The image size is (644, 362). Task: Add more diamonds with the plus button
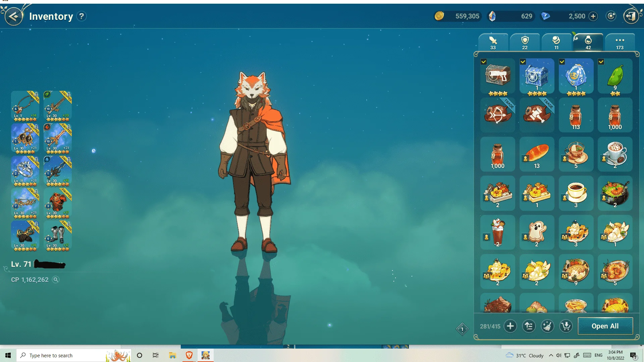click(x=593, y=16)
